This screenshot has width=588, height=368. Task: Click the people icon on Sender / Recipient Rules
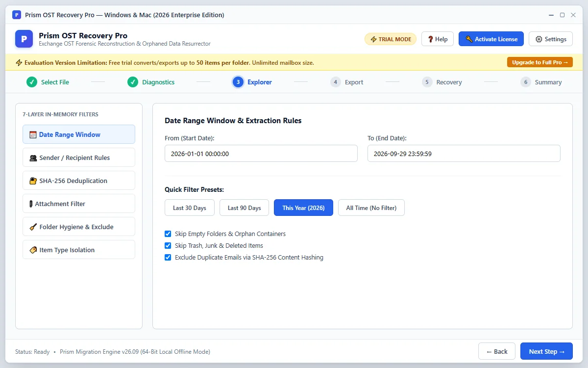[33, 158]
